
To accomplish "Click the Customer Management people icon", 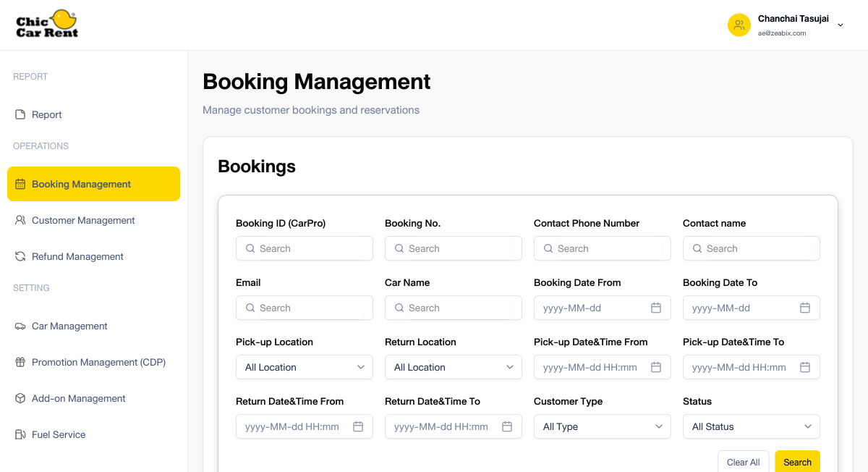I will tap(20, 220).
